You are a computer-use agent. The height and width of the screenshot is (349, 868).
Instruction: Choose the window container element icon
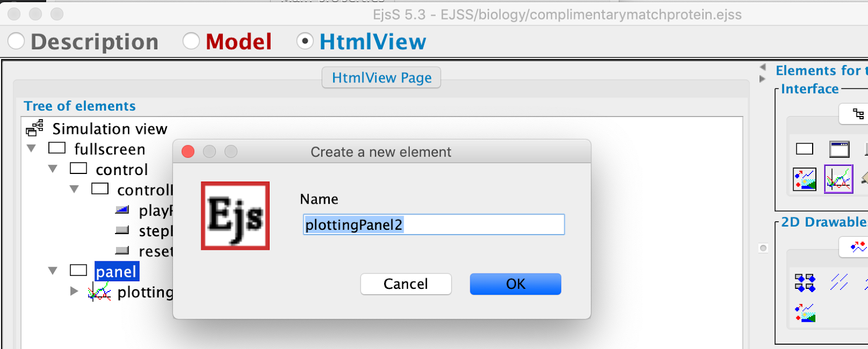839,149
